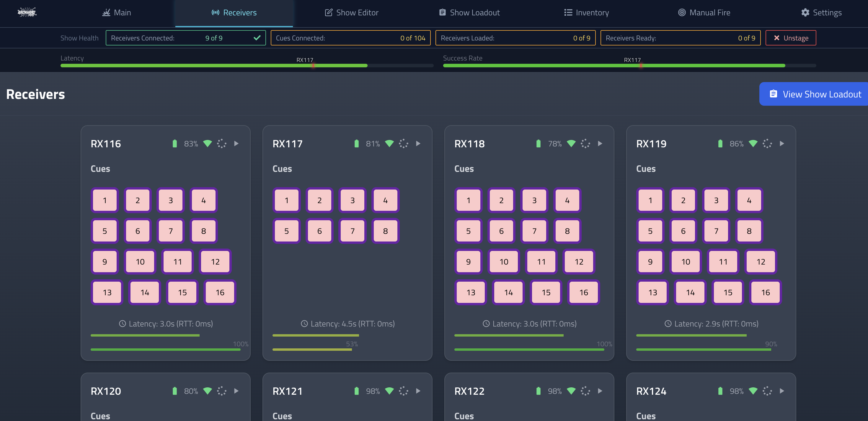Toggle cue 3 on receiver RX117
Screen dimensions: 868x421
[x=353, y=200]
